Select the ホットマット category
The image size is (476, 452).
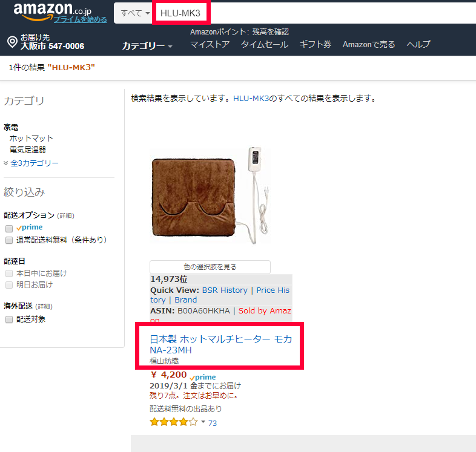pos(31,139)
